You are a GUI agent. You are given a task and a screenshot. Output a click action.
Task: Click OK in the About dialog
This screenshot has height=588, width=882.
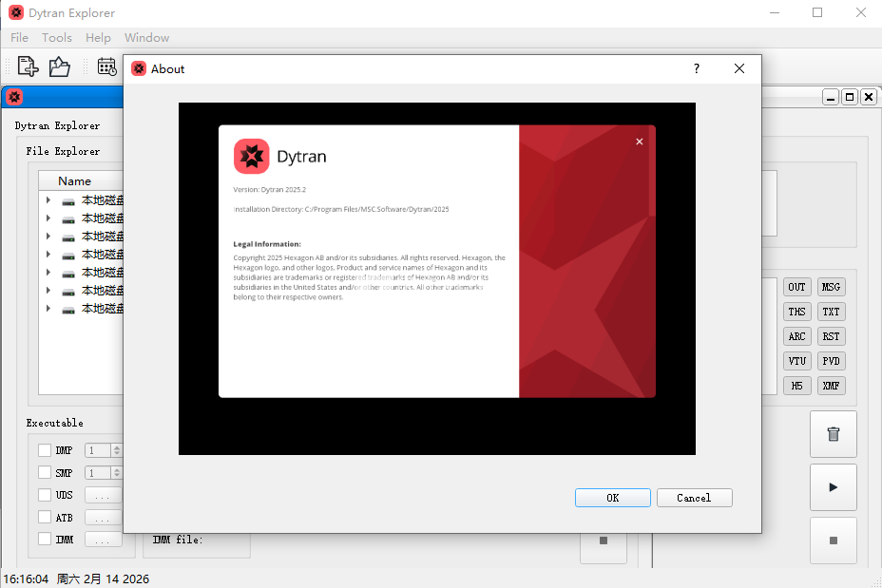pyautogui.click(x=612, y=498)
